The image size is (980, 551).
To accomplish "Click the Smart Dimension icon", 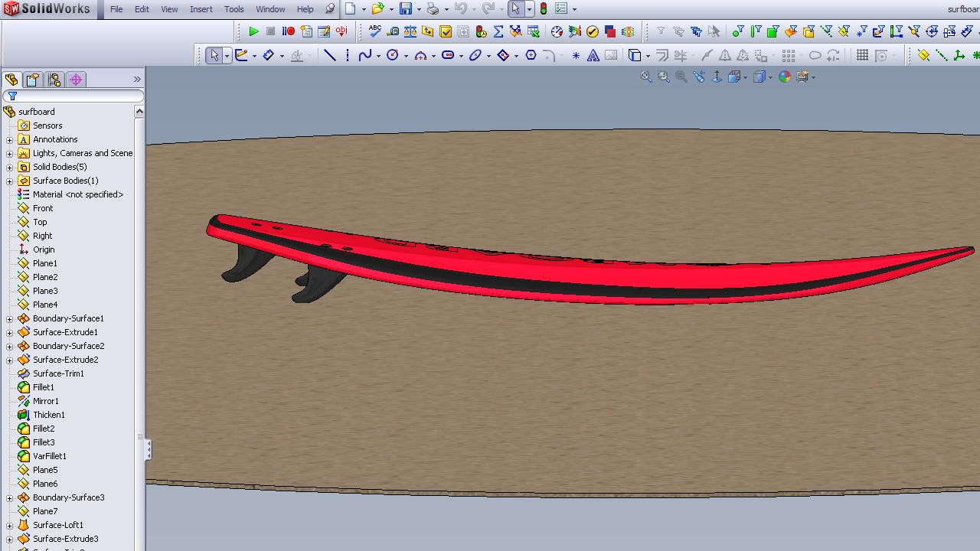I will tap(269, 55).
